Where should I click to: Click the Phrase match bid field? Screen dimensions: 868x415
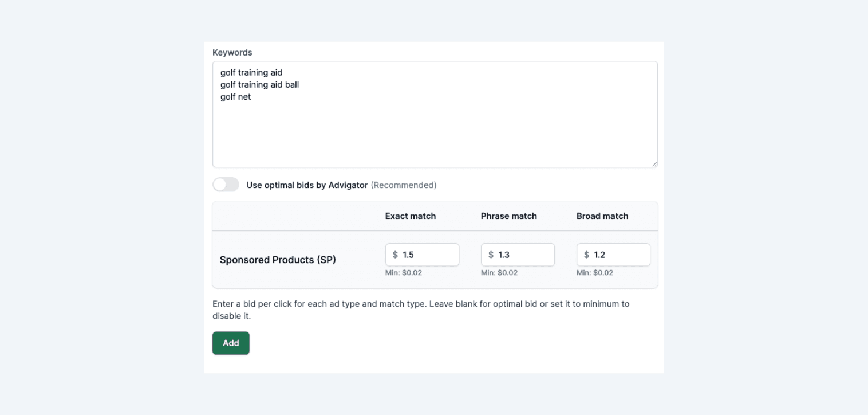click(x=518, y=255)
